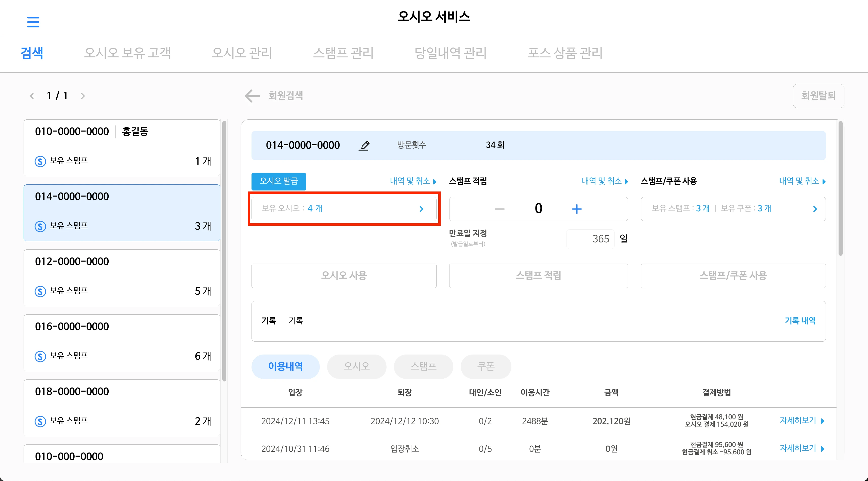Image resolution: width=868 pixels, height=481 pixels.
Task: Open 내역 및 취소 for 스탬프/쿠폰 사용
Action: click(802, 181)
